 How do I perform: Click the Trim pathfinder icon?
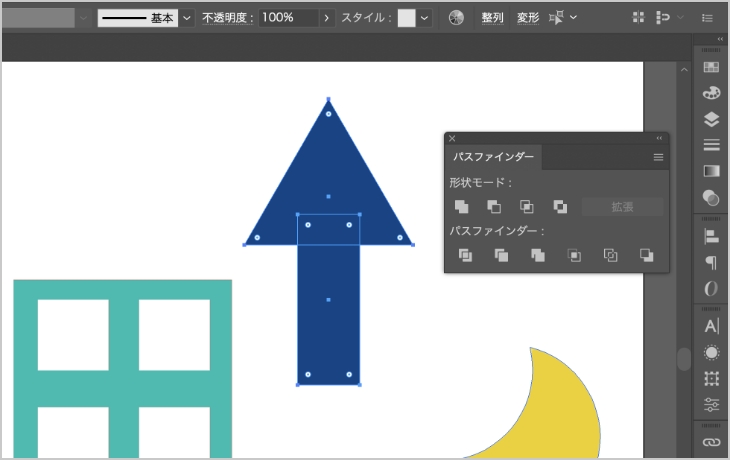click(x=501, y=255)
